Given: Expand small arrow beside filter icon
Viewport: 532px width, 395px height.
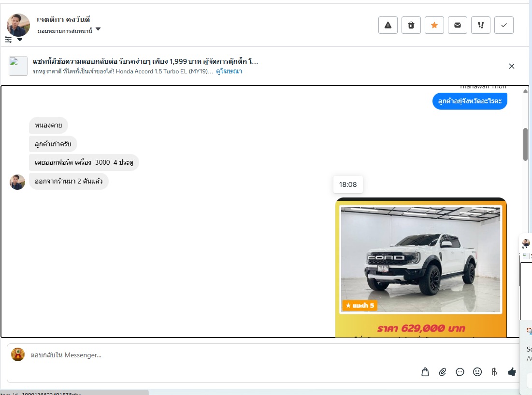Looking at the screenshot, I should click(x=20, y=40).
